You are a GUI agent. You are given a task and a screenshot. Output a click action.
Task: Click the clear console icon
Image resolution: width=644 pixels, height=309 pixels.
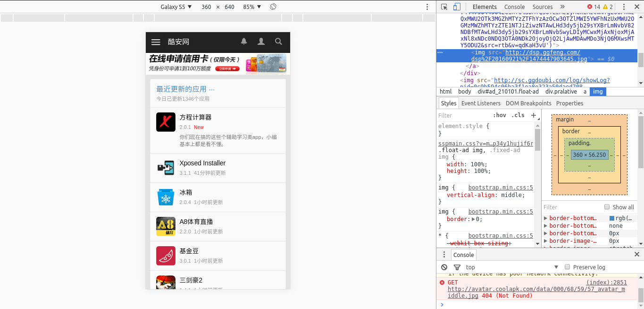(444, 267)
